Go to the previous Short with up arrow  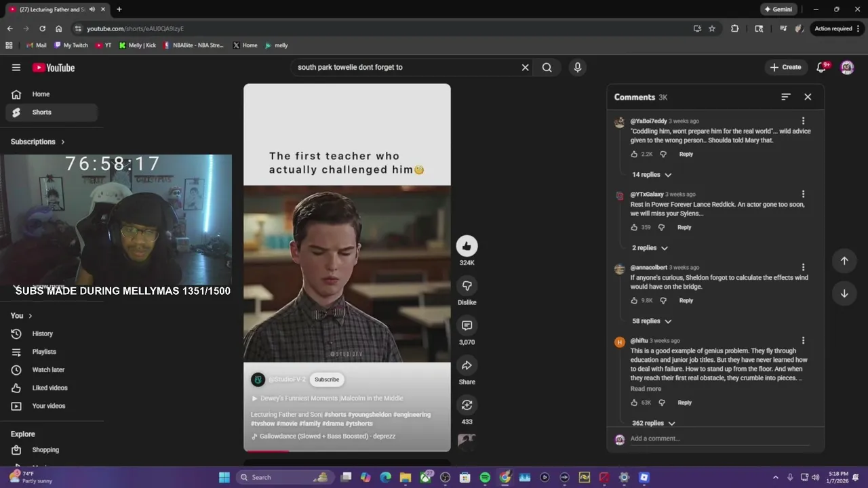844,261
